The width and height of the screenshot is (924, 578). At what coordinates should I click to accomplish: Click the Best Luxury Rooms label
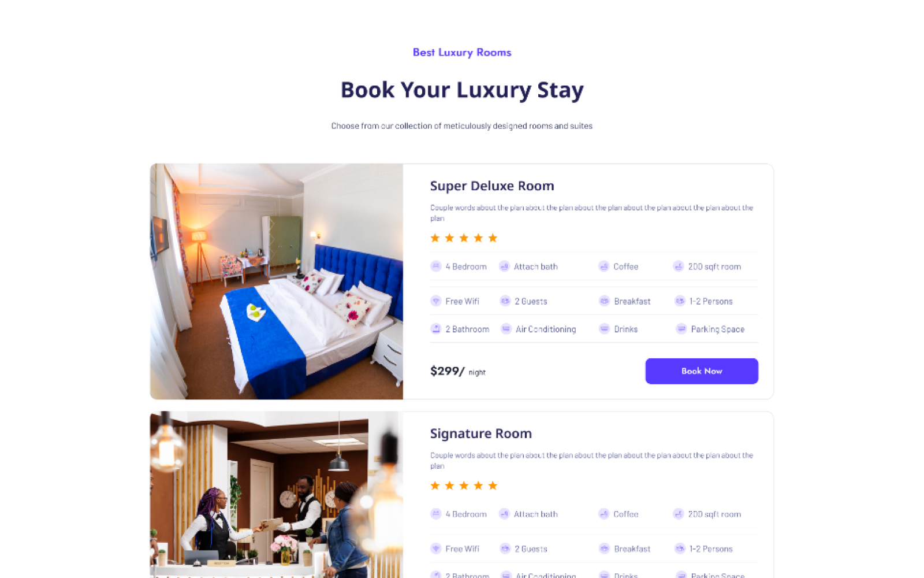point(462,53)
